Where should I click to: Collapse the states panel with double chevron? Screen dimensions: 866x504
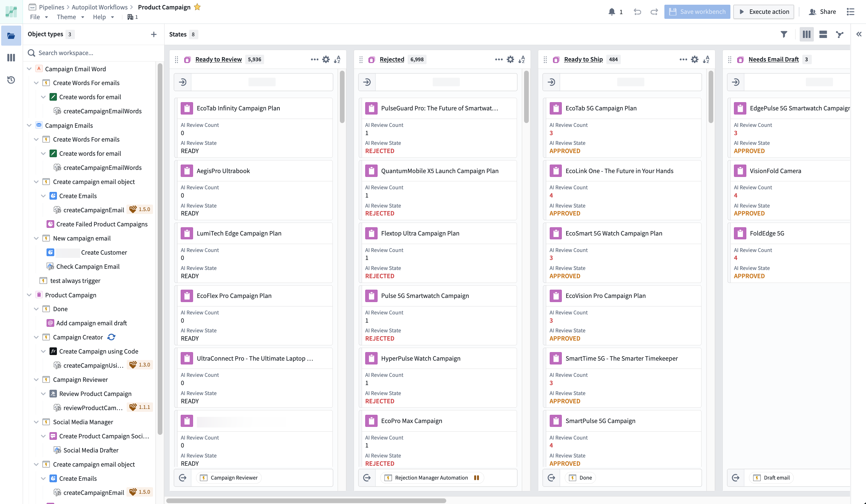[x=859, y=34]
